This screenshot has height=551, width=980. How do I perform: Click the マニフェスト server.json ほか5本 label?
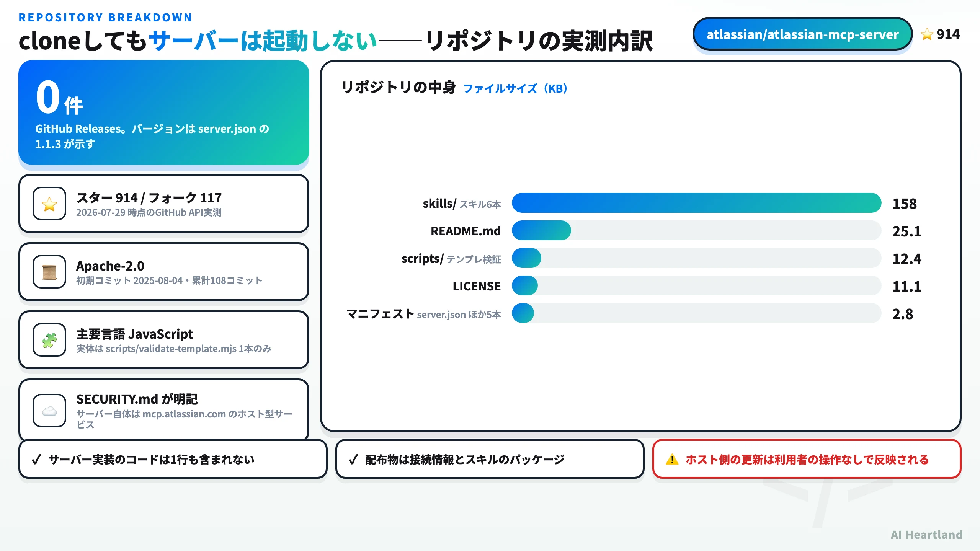pyautogui.click(x=423, y=314)
